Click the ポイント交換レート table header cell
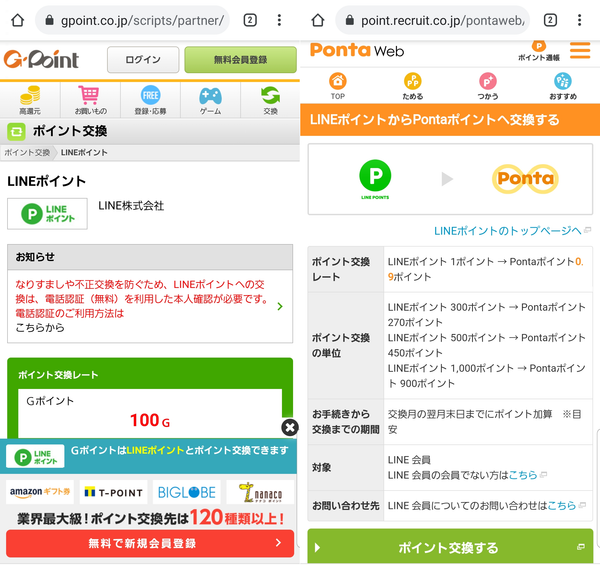 coord(346,269)
